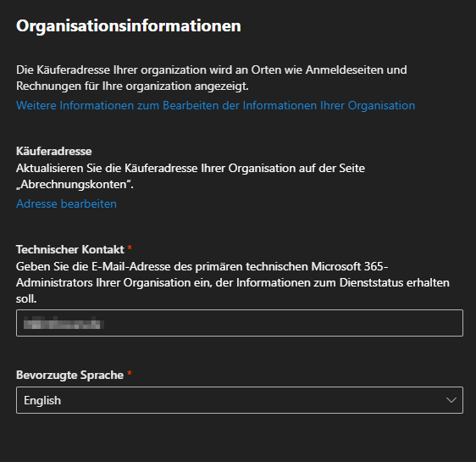
Task: Select the 'Organisationsinformationen' heading text
Action: [x=129, y=25]
